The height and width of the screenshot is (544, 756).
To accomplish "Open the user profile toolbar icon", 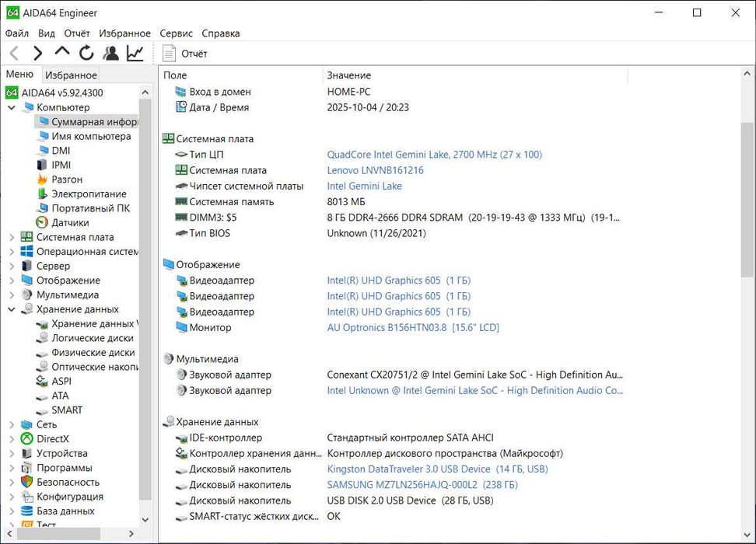I will [x=111, y=54].
